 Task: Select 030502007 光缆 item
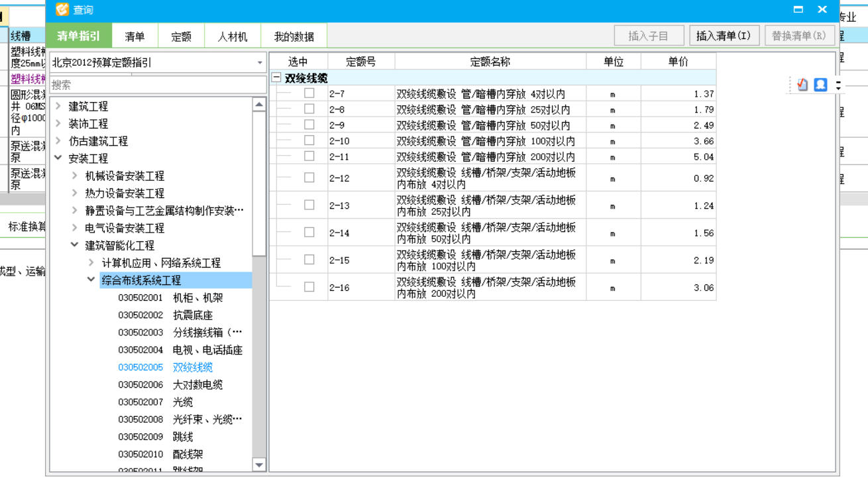click(x=156, y=402)
